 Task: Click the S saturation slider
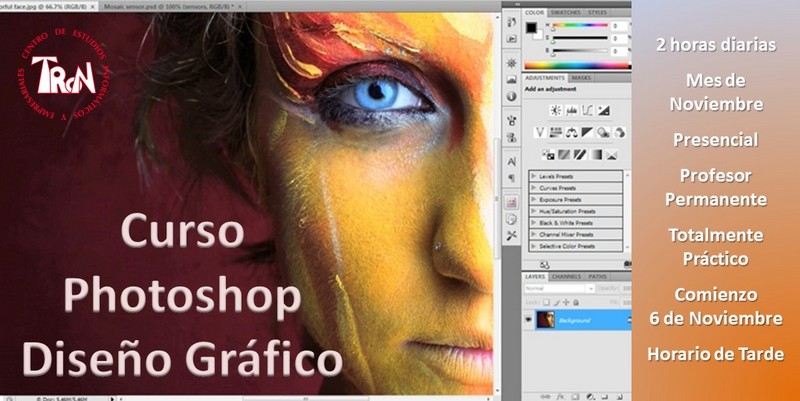[580, 38]
